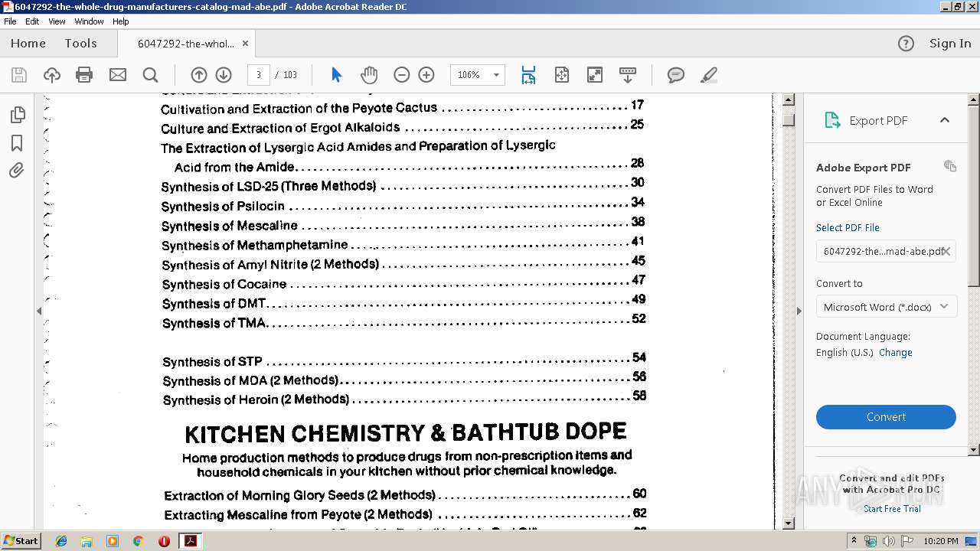Collapse the right tools pane arrow
The image size is (980, 551).
(x=799, y=311)
